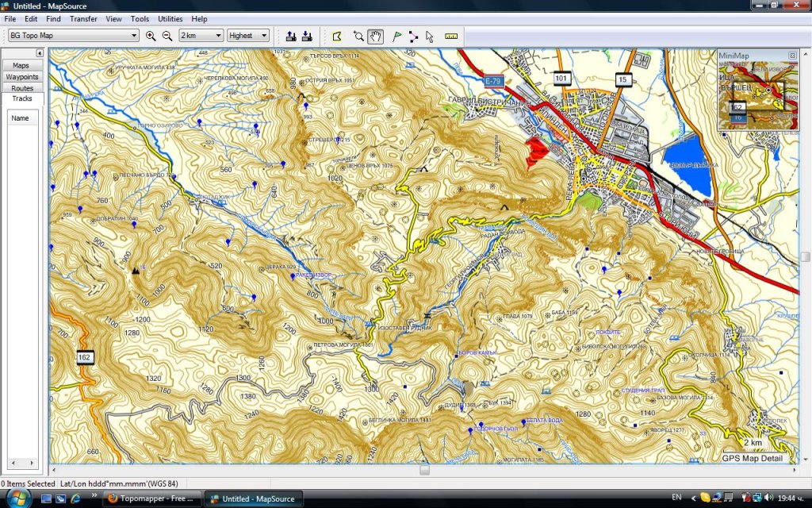Click the Send to Device icon
The image size is (812, 508).
tap(291, 36)
